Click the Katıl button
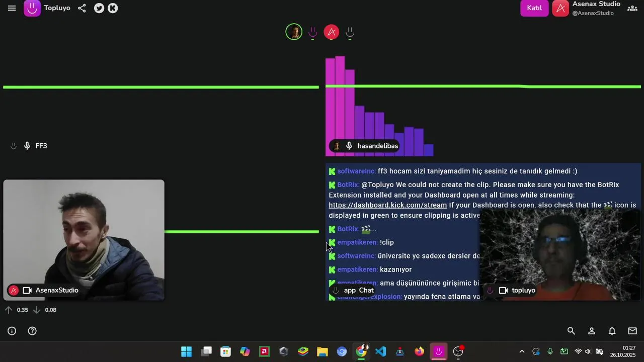Viewport: 644px width, 362px height. coord(534,8)
